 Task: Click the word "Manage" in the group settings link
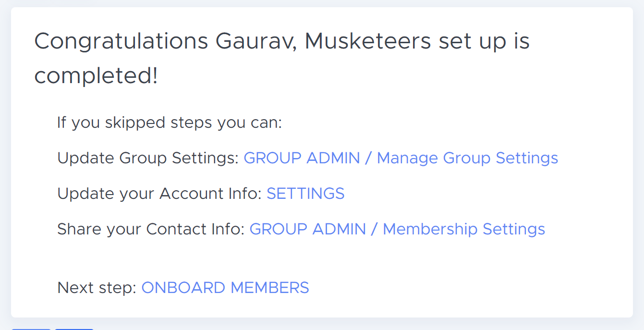pyautogui.click(x=408, y=158)
